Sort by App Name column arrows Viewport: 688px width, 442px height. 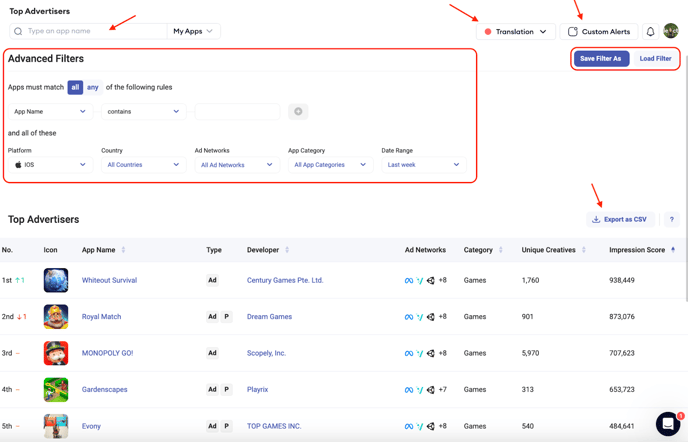(123, 250)
